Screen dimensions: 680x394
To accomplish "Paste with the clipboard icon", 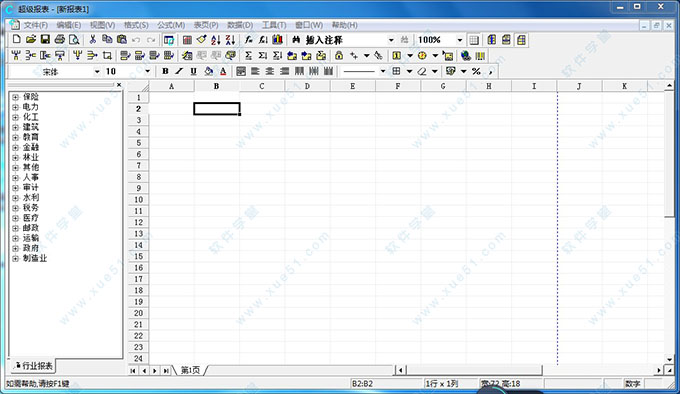I will (122, 39).
